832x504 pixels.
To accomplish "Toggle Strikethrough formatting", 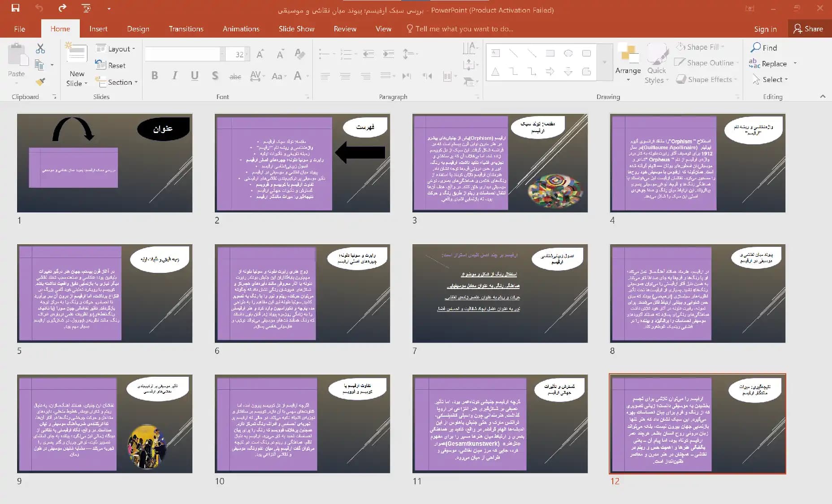I will tap(235, 76).
